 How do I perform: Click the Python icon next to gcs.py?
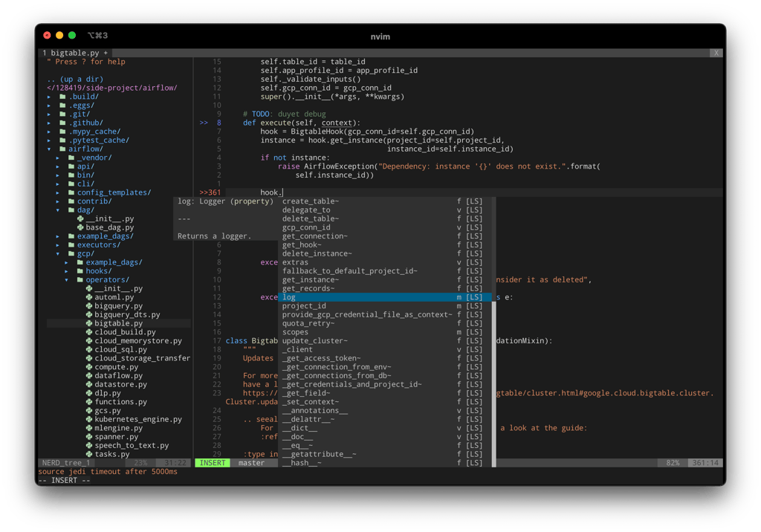coord(89,410)
